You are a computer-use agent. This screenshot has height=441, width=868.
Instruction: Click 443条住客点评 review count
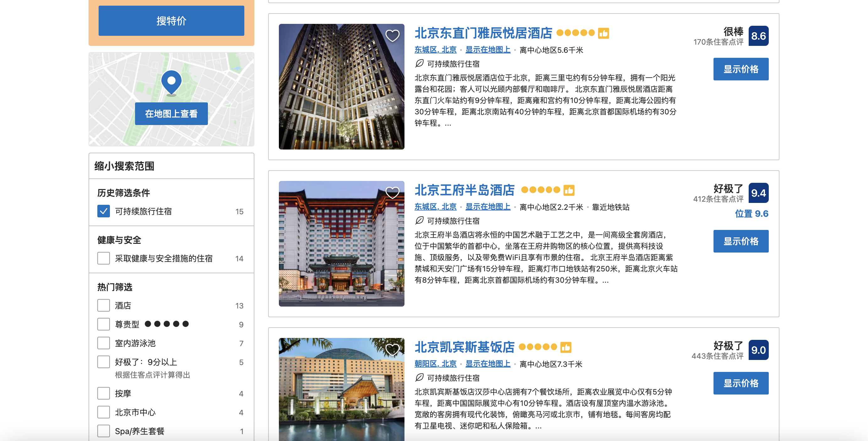(717, 356)
